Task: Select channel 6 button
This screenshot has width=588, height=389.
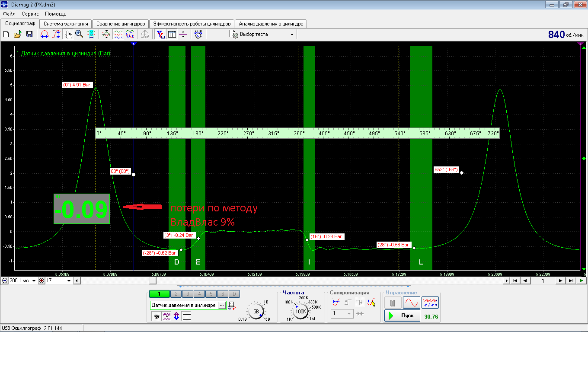Action: [223, 294]
